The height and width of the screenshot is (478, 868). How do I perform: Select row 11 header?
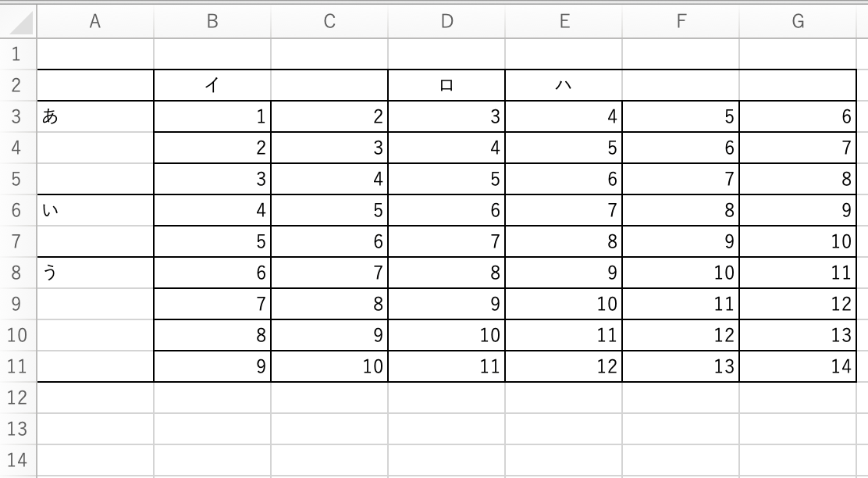point(18,366)
